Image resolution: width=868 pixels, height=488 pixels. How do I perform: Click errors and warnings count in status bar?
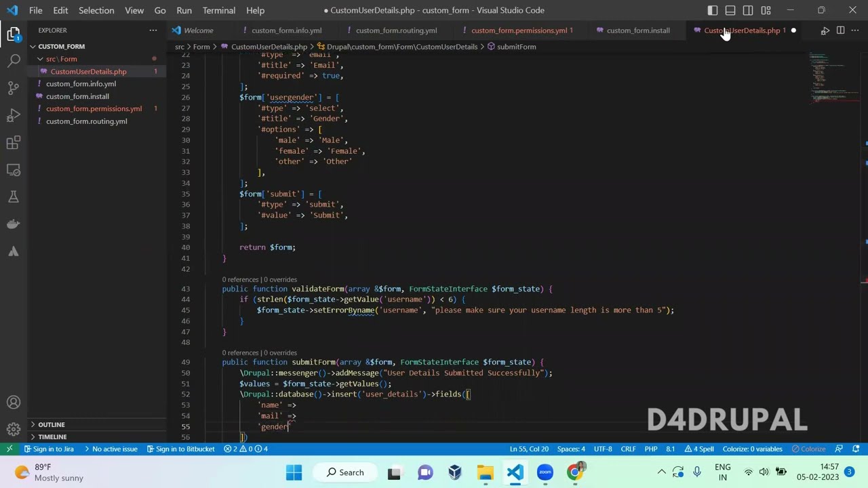245,449
